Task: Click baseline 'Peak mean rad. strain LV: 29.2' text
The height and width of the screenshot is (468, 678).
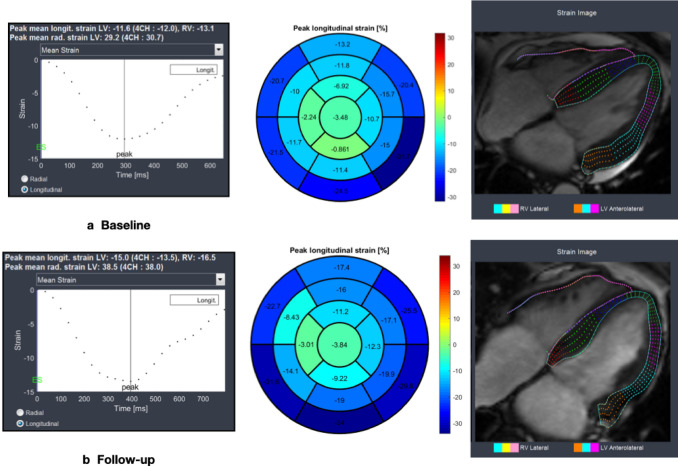Action: pos(63,38)
